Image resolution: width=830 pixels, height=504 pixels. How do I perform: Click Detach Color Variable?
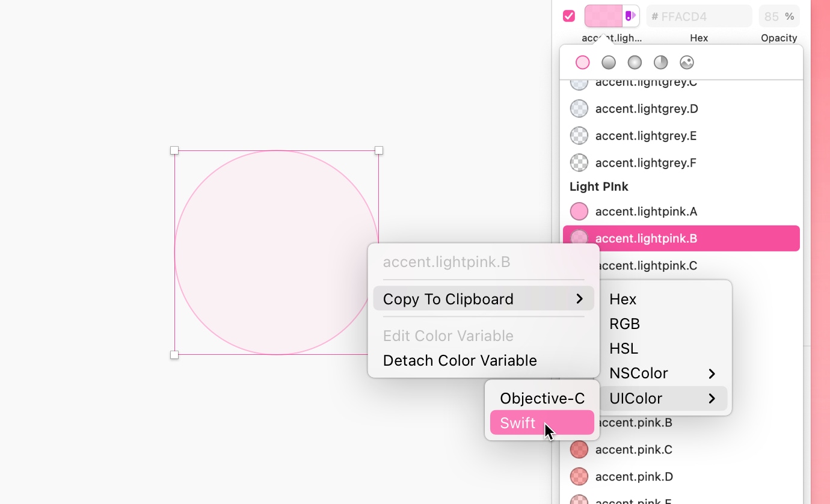click(x=460, y=360)
